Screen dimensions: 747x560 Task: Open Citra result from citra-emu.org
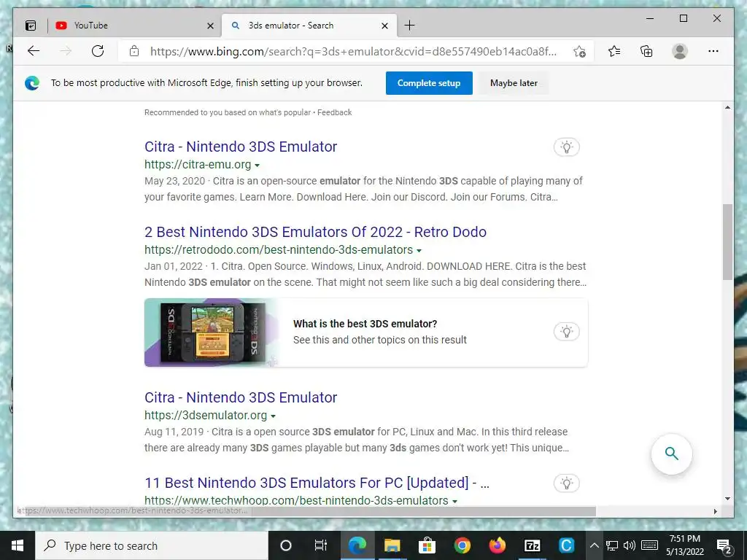click(x=241, y=147)
